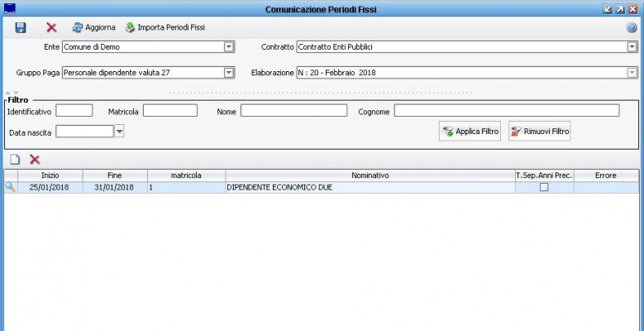Open the blue help question mark icon
The image size is (644, 331).
coord(632,27)
